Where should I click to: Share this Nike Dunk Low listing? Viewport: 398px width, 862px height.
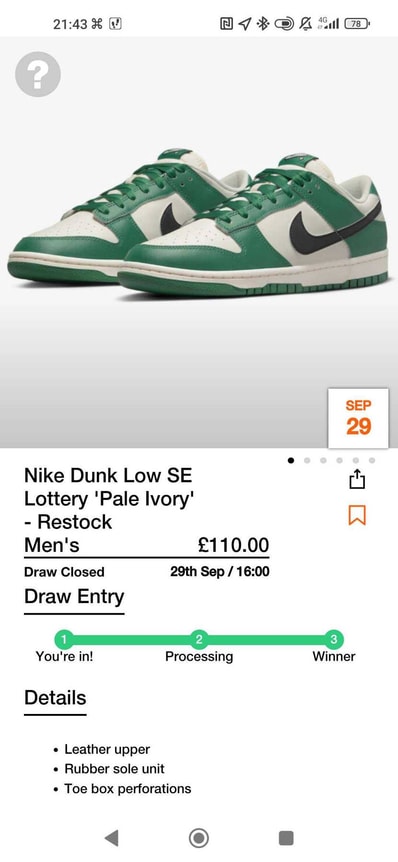357,479
